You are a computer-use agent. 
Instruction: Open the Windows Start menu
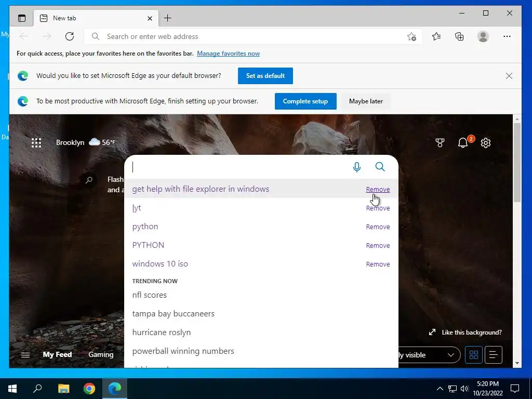(x=12, y=389)
